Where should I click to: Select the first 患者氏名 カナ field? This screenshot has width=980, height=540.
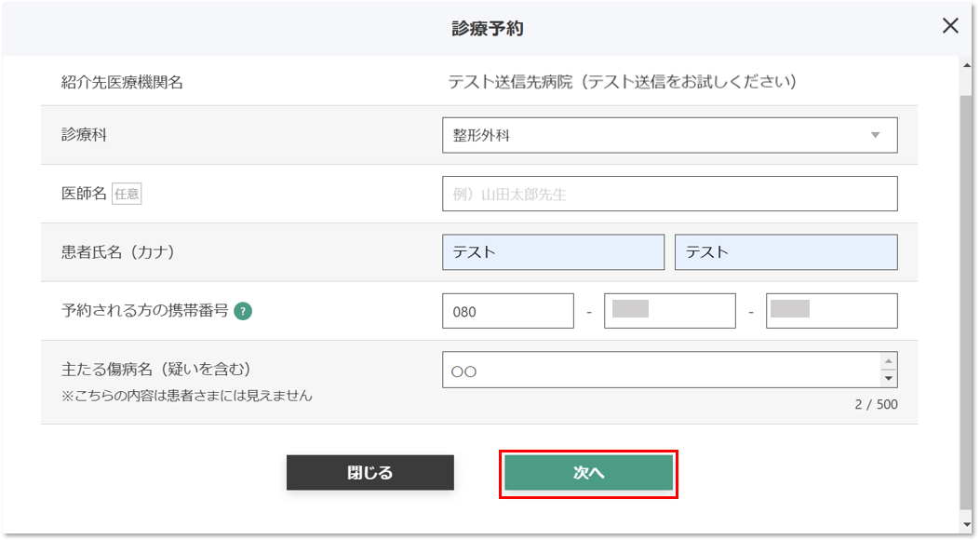[553, 252]
